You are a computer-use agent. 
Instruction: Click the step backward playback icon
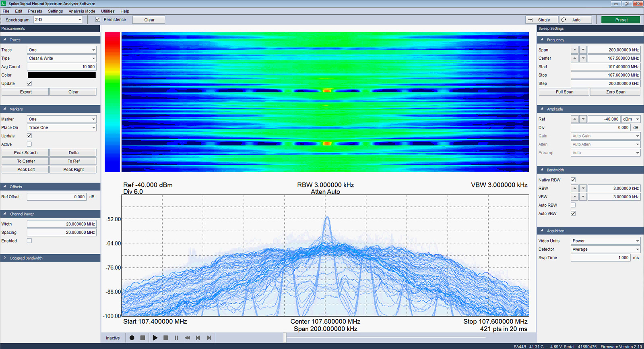tap(198, 338)
